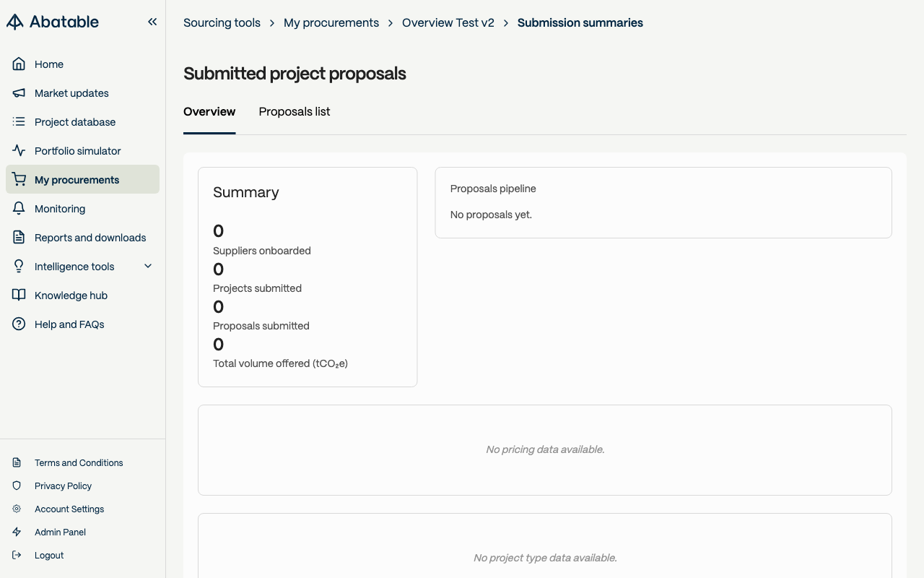The width and height of the screenshot is (924, 578).
Task: Open My procurements breadcrumb link
Action: (331, 23)
